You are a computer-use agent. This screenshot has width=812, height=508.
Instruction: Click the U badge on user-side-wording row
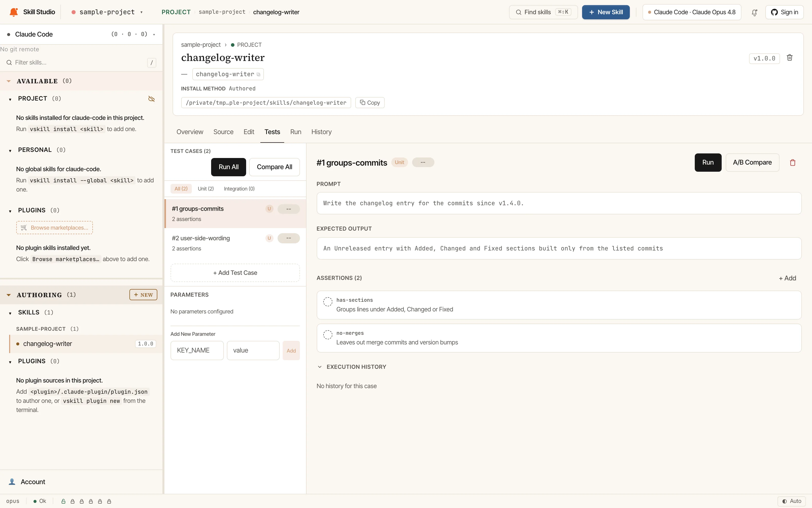pos(269,238)
